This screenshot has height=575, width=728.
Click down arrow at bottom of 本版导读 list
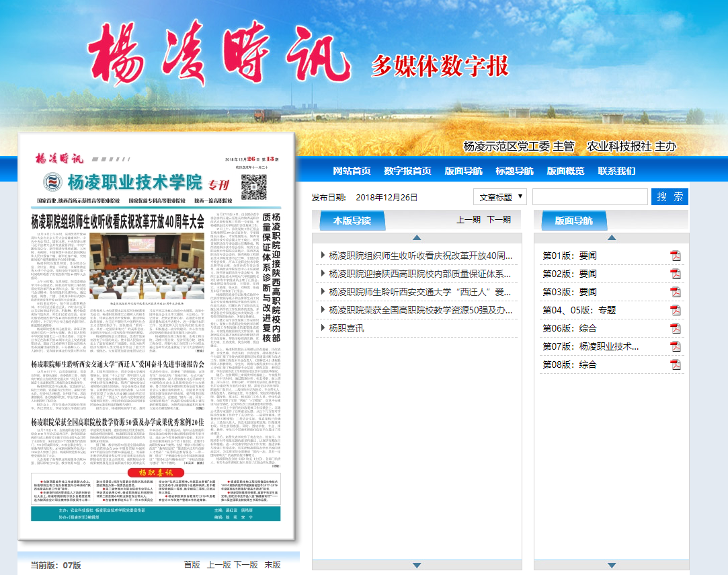click(416, 565)
